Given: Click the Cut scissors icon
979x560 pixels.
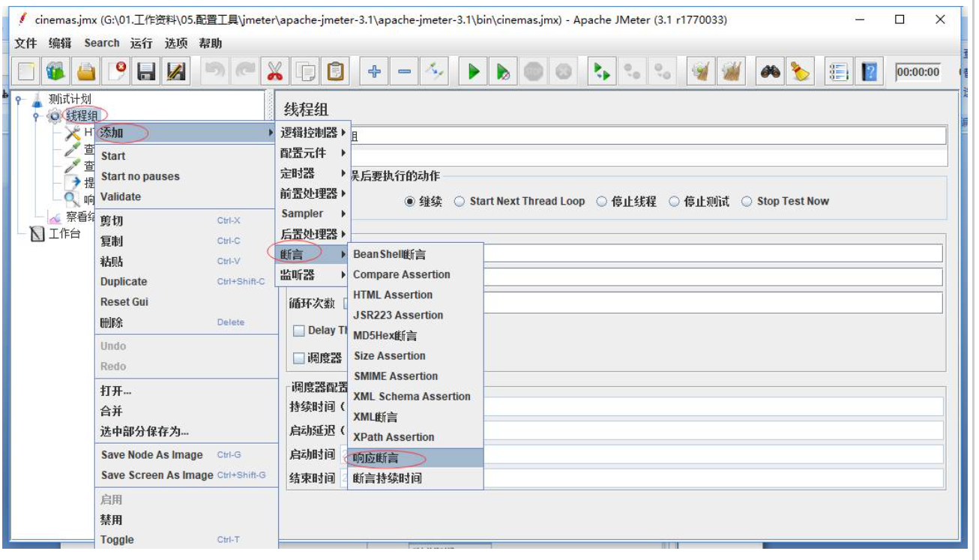Looking at the screenshot, I should pos(275,72).
